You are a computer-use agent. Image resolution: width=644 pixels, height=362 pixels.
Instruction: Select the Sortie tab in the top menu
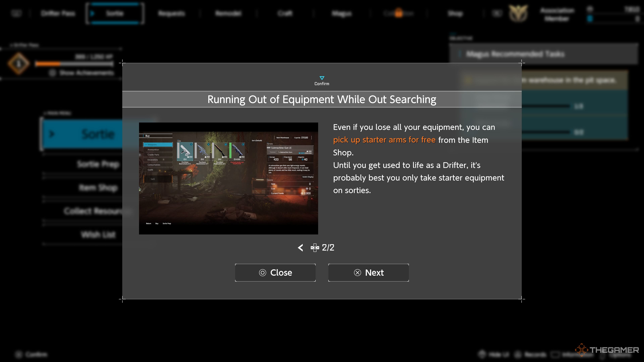(x=115, y=13)
